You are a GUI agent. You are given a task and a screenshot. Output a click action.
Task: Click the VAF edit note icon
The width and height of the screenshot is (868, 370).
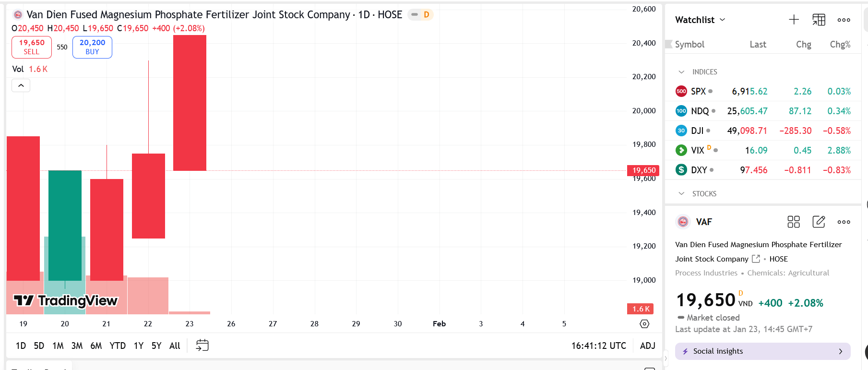[819, 222]
